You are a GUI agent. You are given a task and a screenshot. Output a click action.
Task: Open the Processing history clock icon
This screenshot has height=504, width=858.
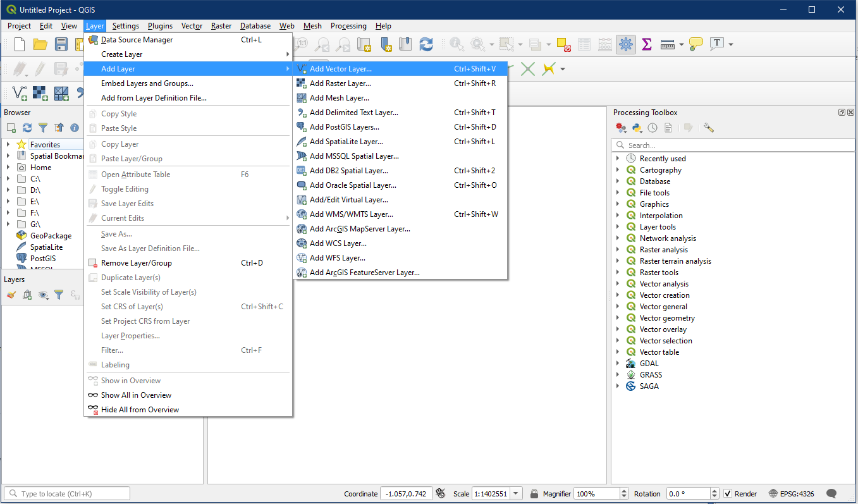(x=652, y=128)
